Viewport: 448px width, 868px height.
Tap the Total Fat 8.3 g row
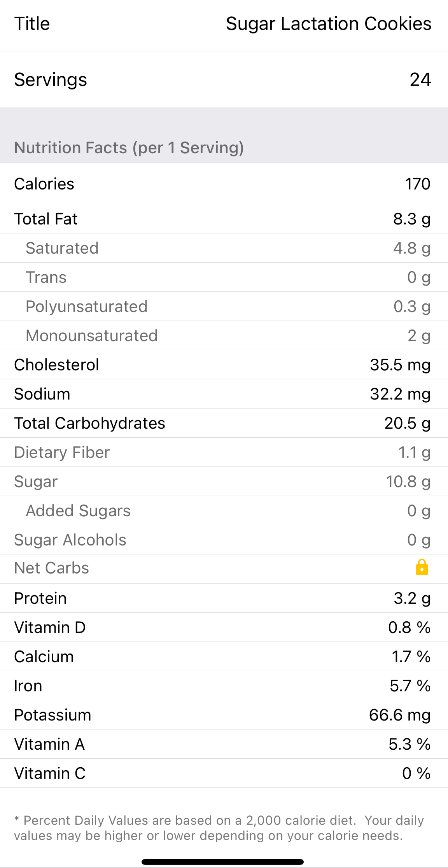tap(224, 219)
